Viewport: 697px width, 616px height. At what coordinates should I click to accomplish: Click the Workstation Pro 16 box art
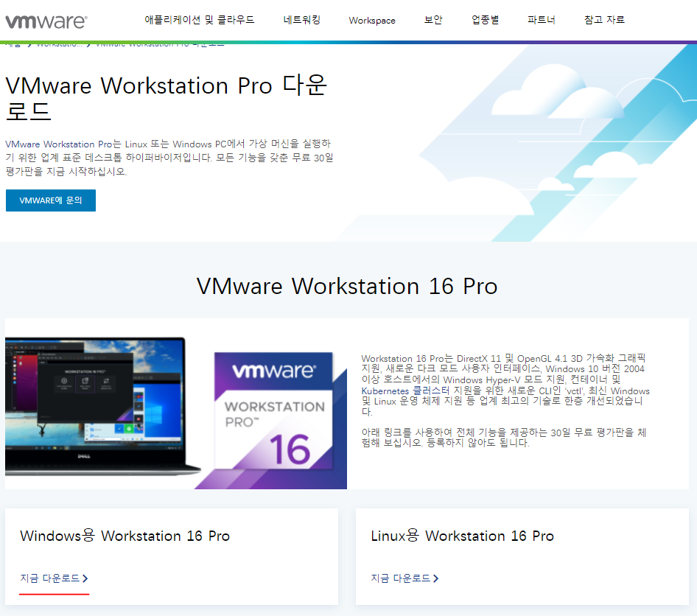coord(273,411)
